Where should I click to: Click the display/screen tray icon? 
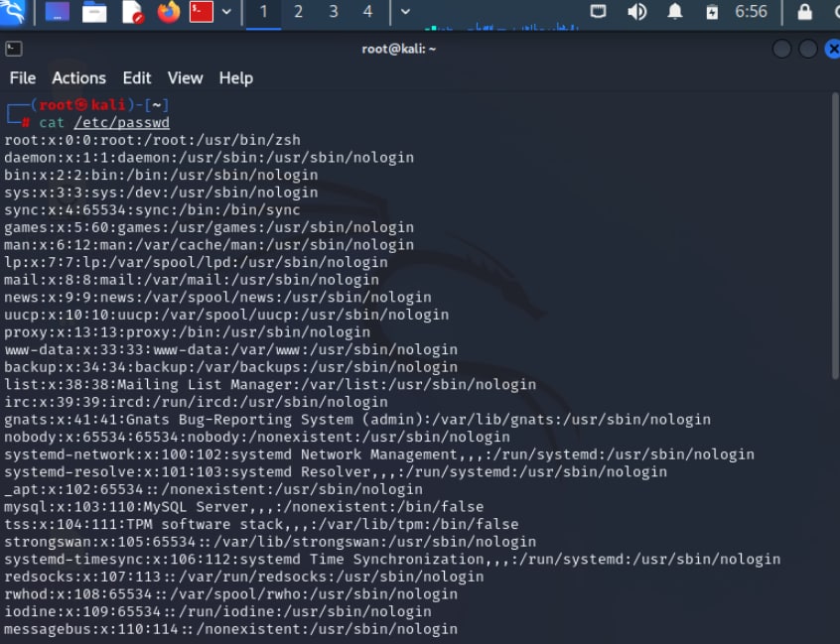pyautogui.click(x=598, y=11)
